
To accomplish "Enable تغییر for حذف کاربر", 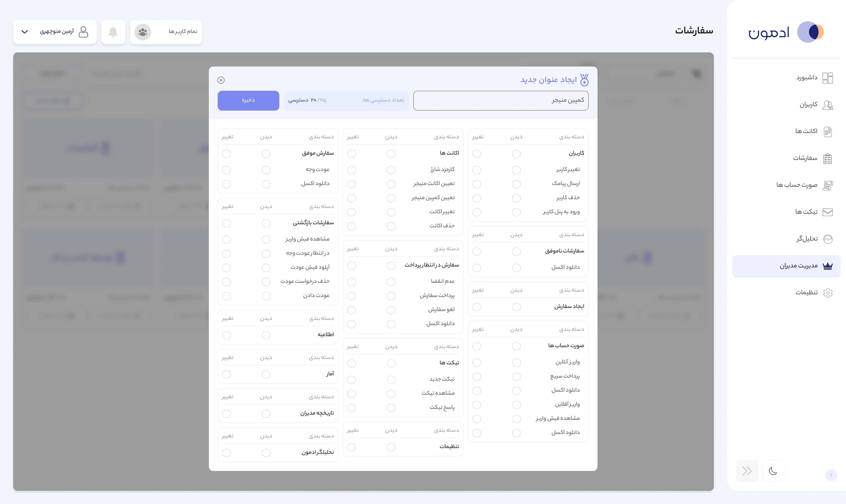I will click(x=476, y=198).
